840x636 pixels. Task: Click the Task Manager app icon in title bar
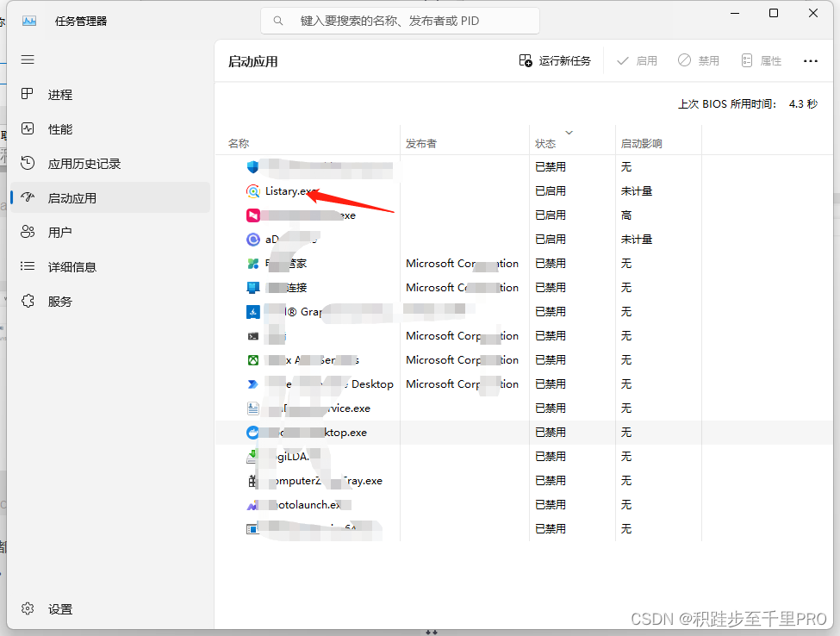coord(29,21)
